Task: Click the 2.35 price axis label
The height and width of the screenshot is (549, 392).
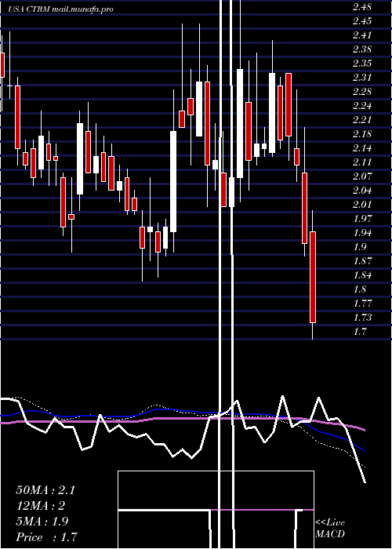Action: 362,63
